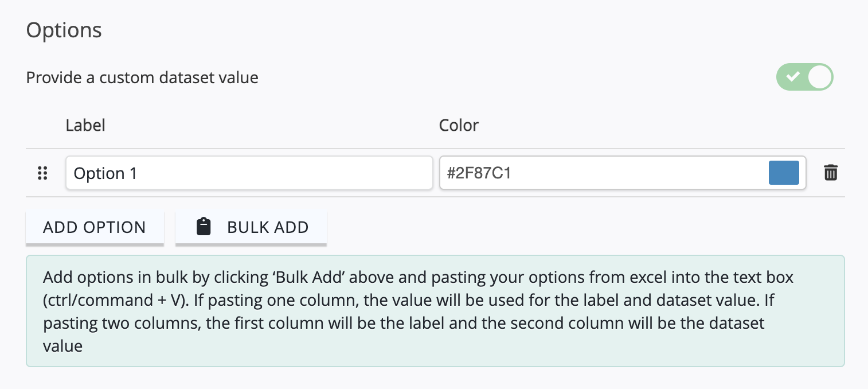Click the Option 1 label text field
The height and width of the screenshot is (389, 868).
[x=249, y=173]
